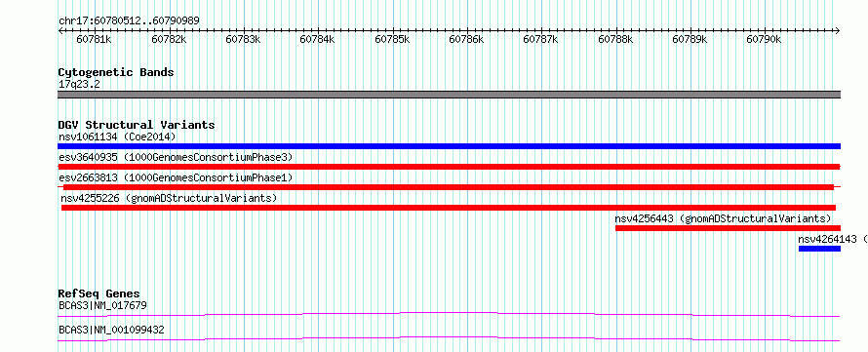Click the nsv4256443 gnomADStructuralVariants label

pos(723,218)
